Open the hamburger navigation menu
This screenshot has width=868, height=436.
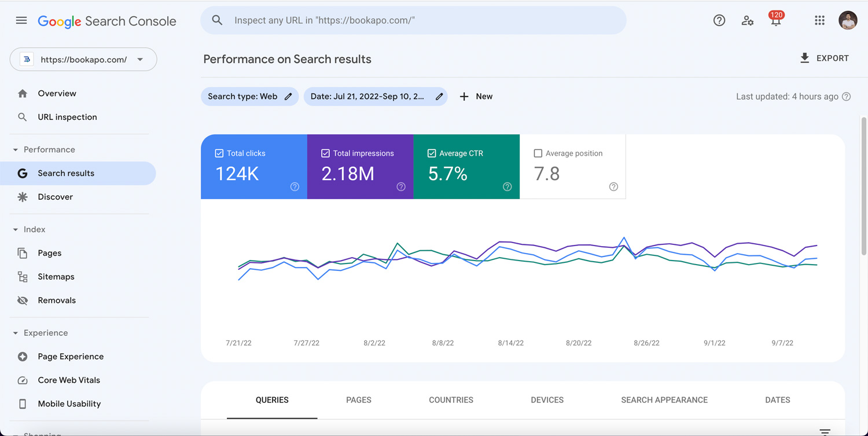[21, 20]
